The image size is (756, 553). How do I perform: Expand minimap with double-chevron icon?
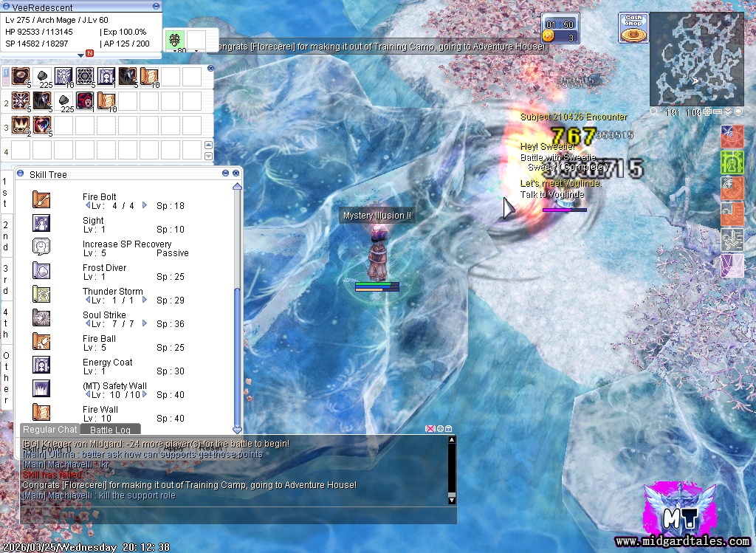[x=728, y=111]
